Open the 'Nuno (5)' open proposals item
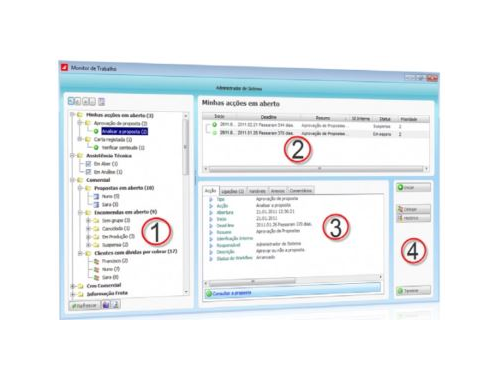 pos(111,196)
